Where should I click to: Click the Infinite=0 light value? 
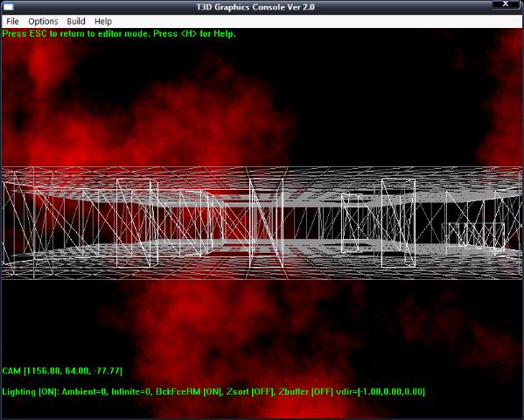pyautogui.click(x=132, y=392)
